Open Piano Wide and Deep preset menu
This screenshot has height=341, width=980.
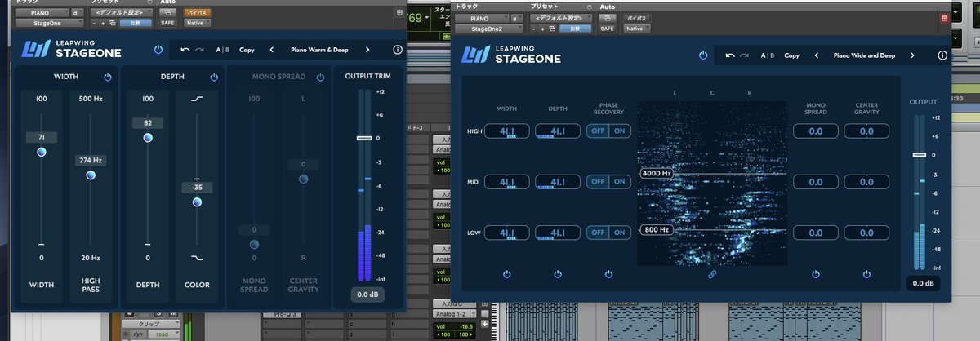(x=864, y=55)
